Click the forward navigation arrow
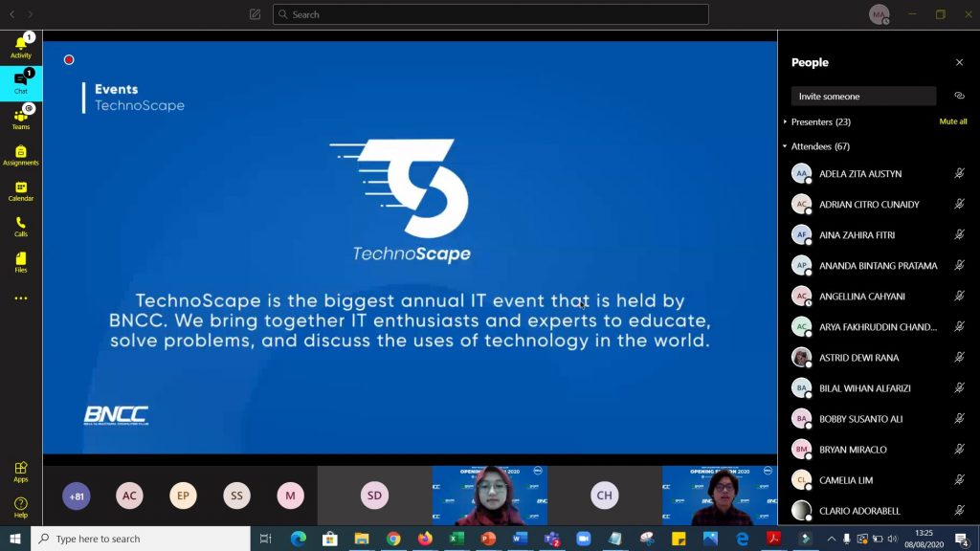 click(x=30, y=13)
